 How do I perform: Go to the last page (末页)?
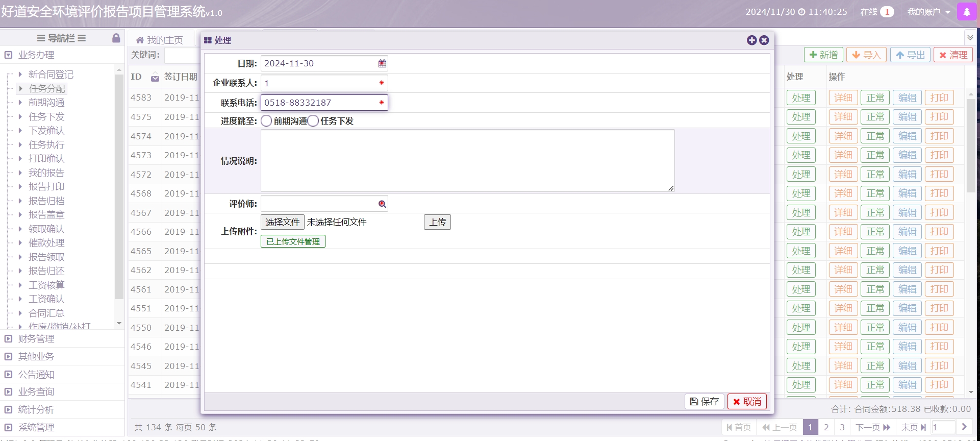coord(913,427)
